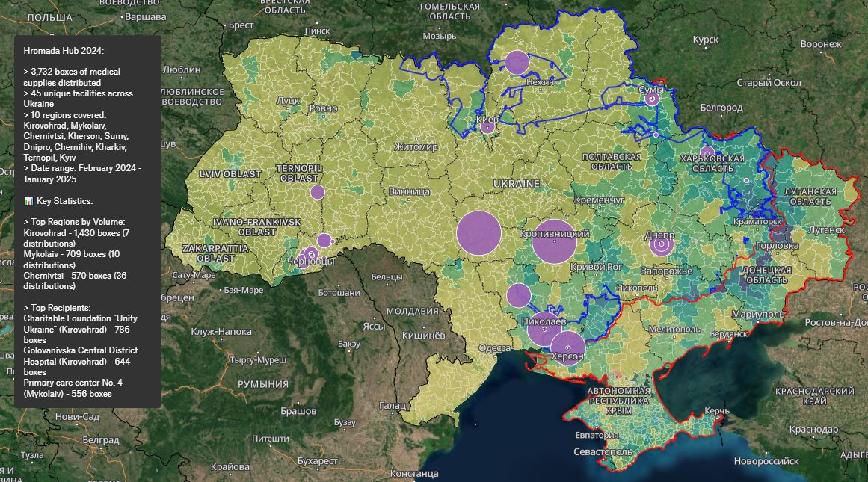Click the РУМЫНИЯ country label
Image resolution: width=868 pixels, height=482 pixels.
[x=263, y=384]
